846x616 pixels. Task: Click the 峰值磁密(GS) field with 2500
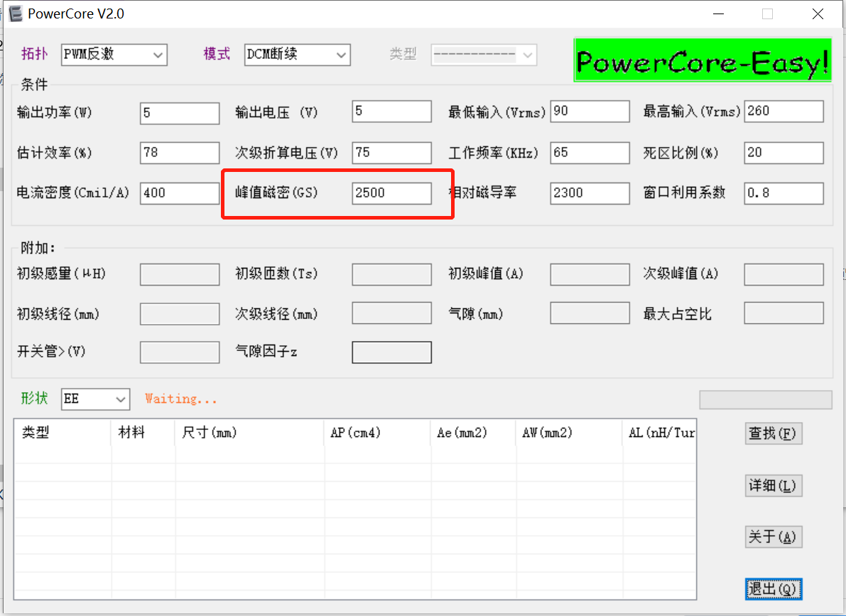pyautogui.click(x=391, y=193)
